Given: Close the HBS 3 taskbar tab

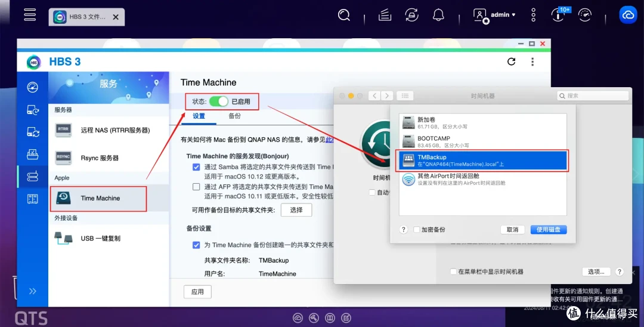Looking at the screenshot, I should 116,17.
